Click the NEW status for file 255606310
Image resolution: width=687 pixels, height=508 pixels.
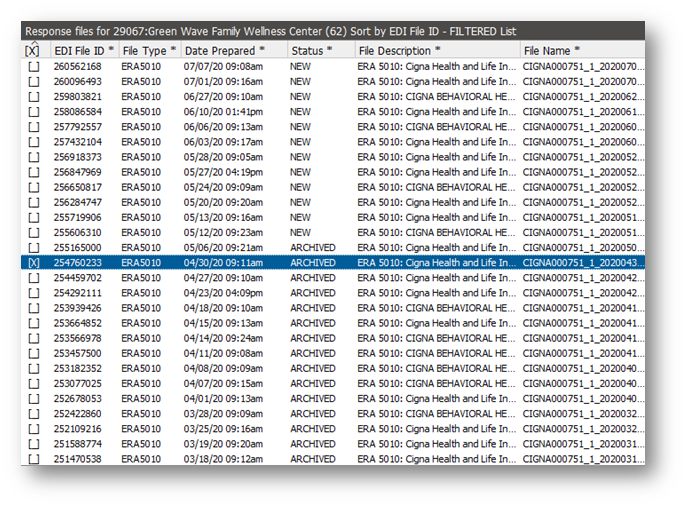click(x=300, y=232)
